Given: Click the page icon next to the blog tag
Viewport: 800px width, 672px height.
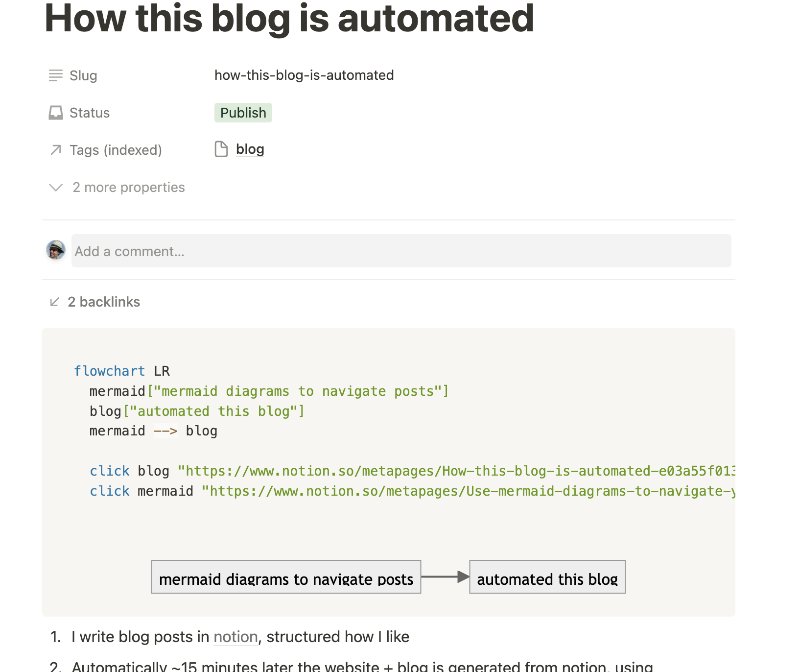Looking at the screenshot, I should point(221,148).
